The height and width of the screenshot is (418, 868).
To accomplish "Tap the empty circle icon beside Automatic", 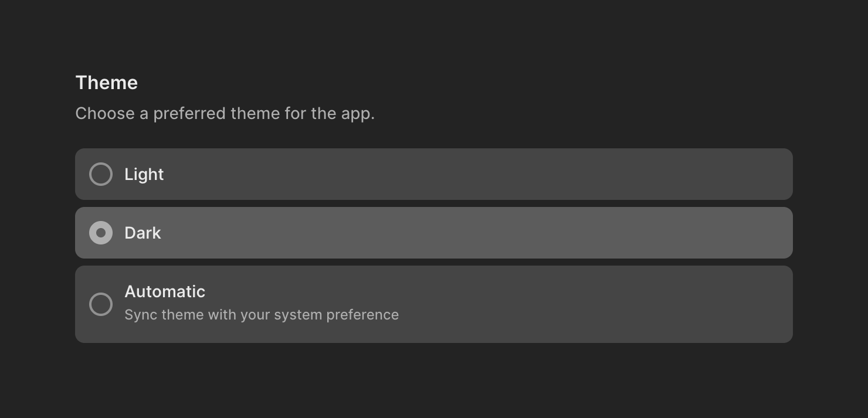I will click(x=101, y=304).
